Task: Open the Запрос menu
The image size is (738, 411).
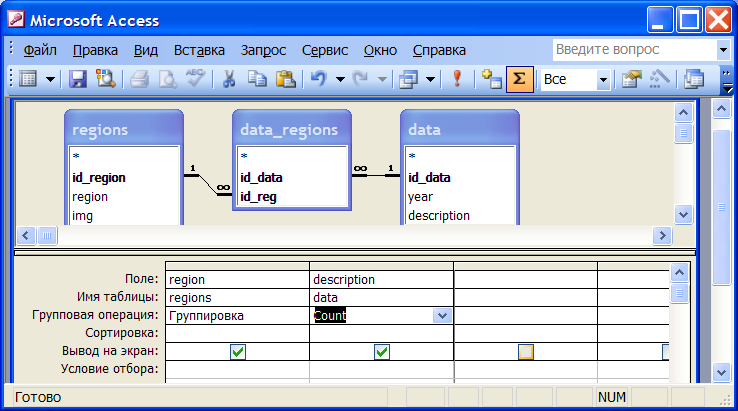Action: tap(263, 50)
